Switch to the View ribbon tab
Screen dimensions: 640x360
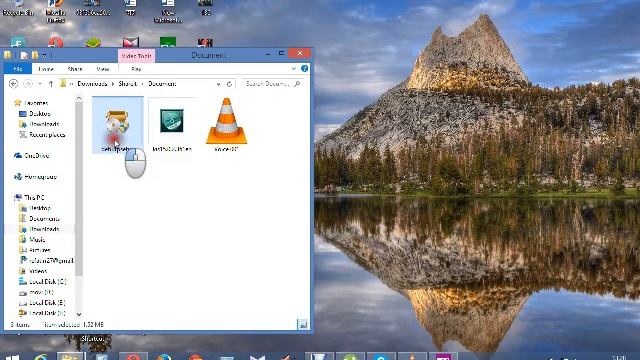(x=103, y=69)
